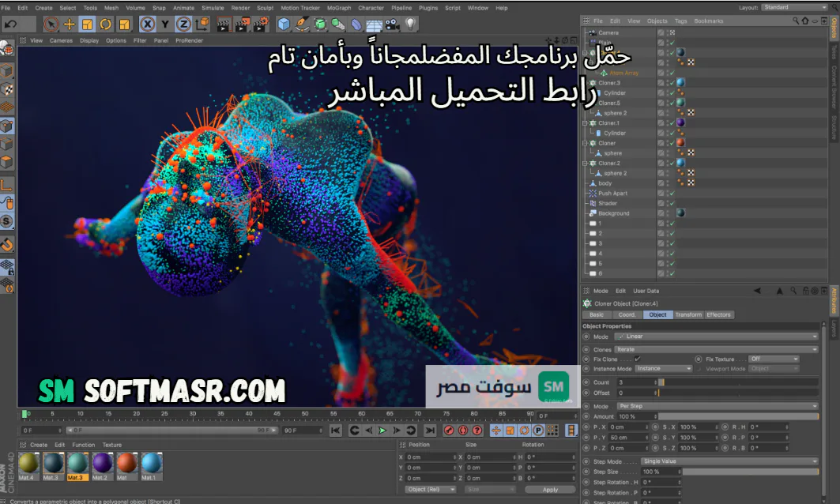Open the Per Step mode dropdown
This screenshot has height=504, width=840.
718,406
